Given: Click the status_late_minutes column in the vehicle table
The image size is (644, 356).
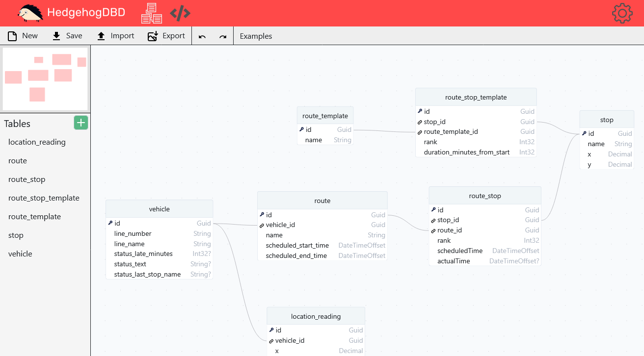Looking at the screenshot, I should 143,254.
